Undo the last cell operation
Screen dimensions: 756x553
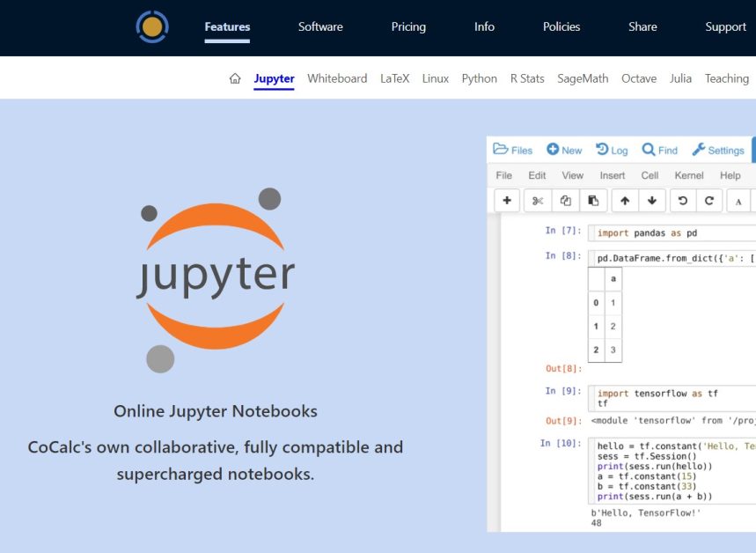680,200
